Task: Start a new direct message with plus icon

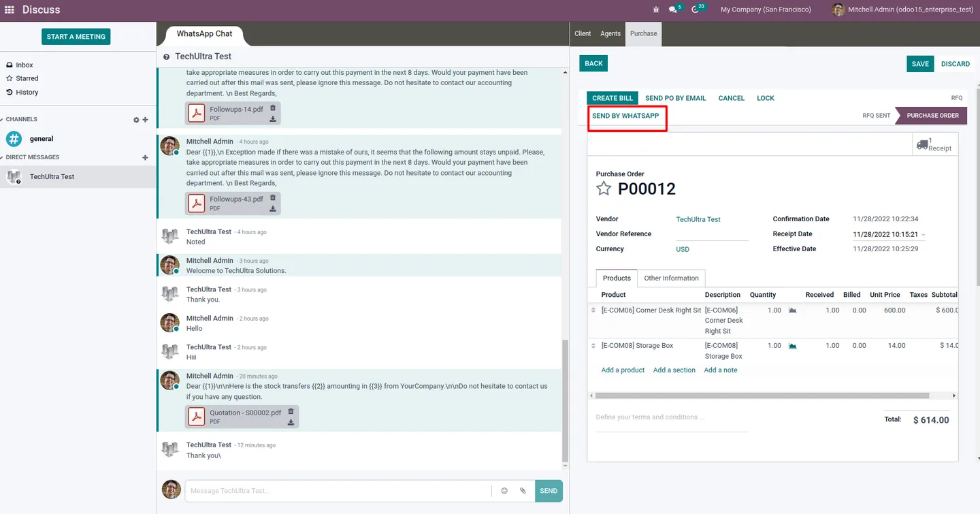Action: pyautogui.click(x=145, y=157)
